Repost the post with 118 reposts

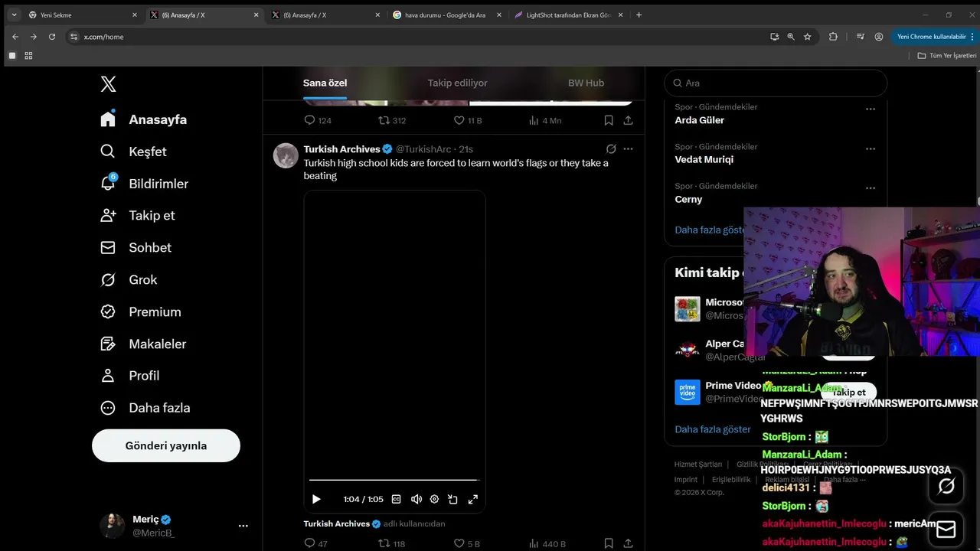click(392, 543)
